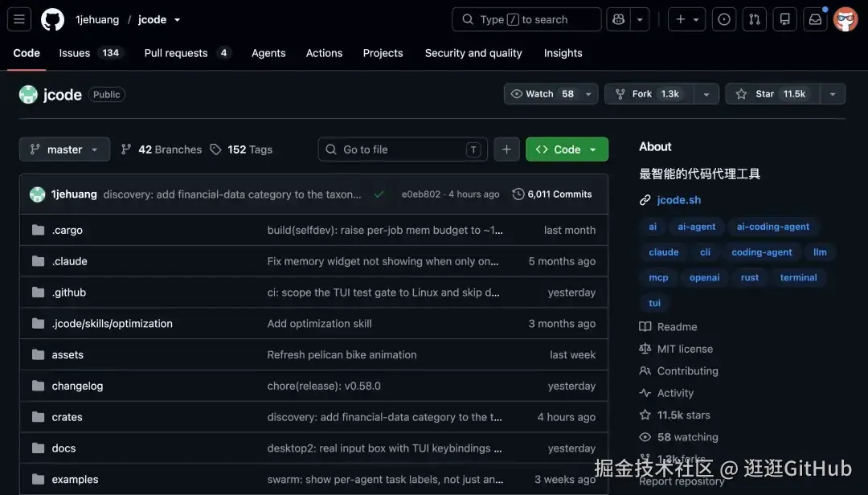Open the jcode.sh website link

point(678,200)
